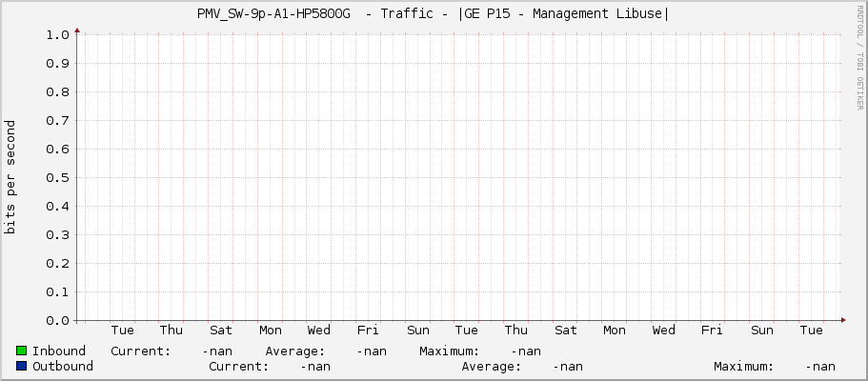Click the 1.0 y-axis value

tap(57, 35)
